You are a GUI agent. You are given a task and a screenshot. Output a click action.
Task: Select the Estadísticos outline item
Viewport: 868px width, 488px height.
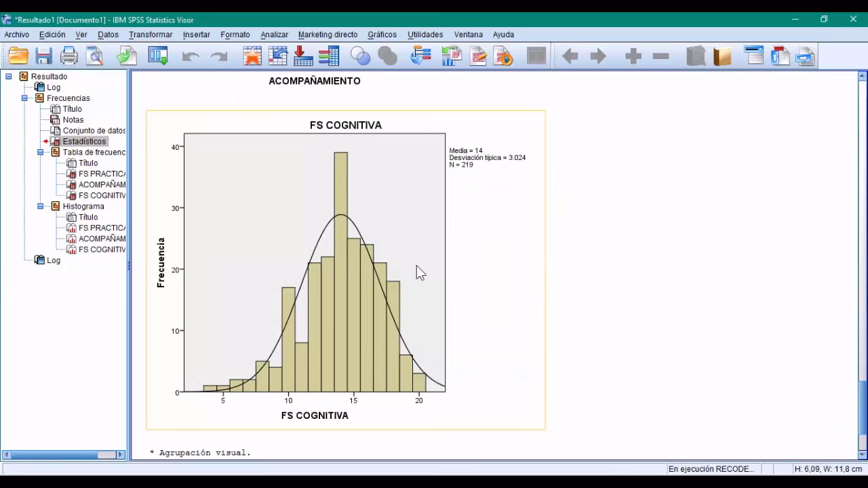pos(84,142)
